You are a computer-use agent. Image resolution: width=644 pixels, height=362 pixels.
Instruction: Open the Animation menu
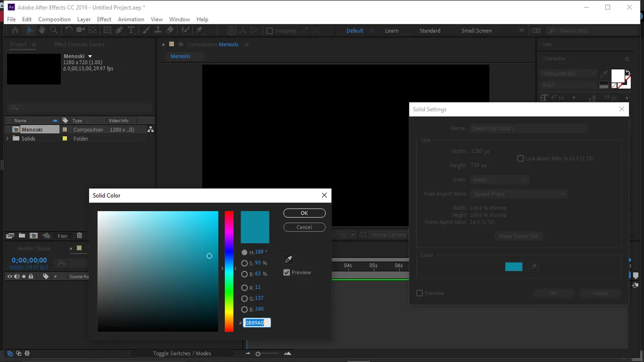(x=131, y=19)
